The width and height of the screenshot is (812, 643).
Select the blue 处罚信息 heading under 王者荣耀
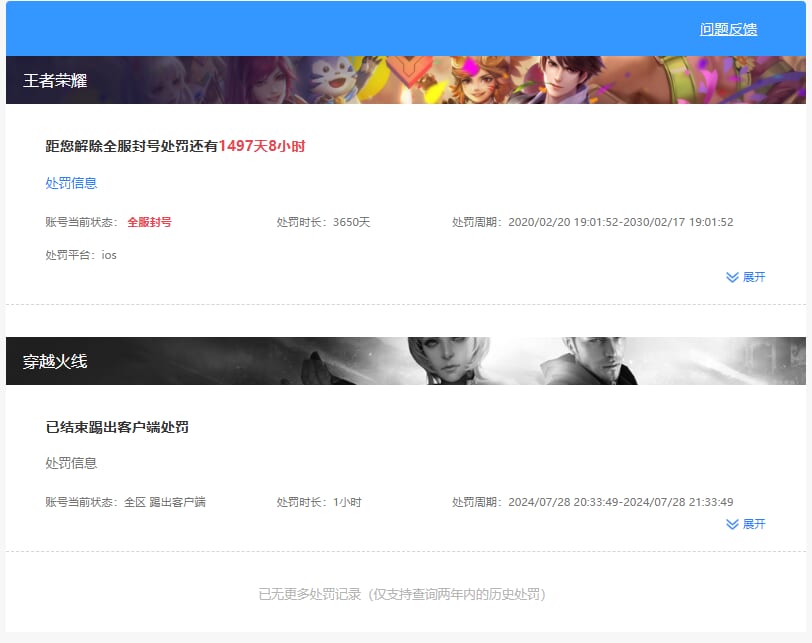tap(71, 183)
